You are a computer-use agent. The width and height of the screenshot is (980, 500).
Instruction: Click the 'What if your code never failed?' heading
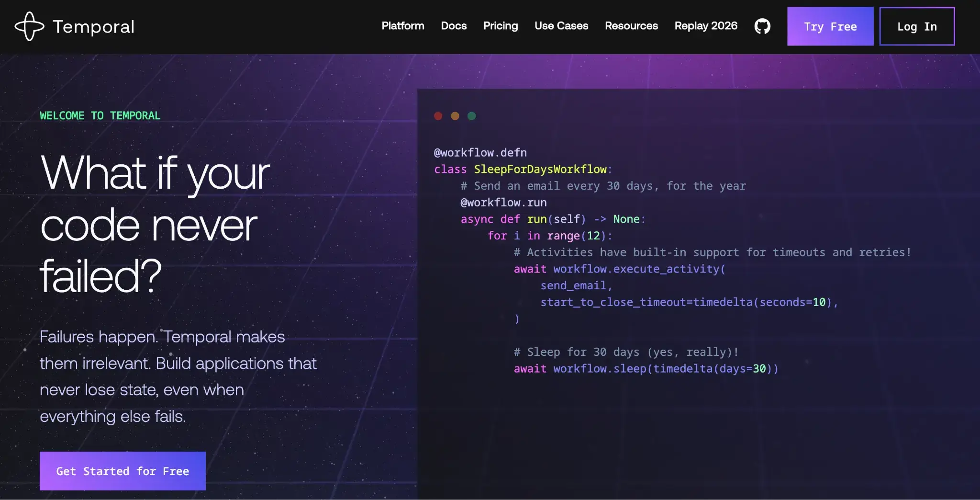(155, 224)
